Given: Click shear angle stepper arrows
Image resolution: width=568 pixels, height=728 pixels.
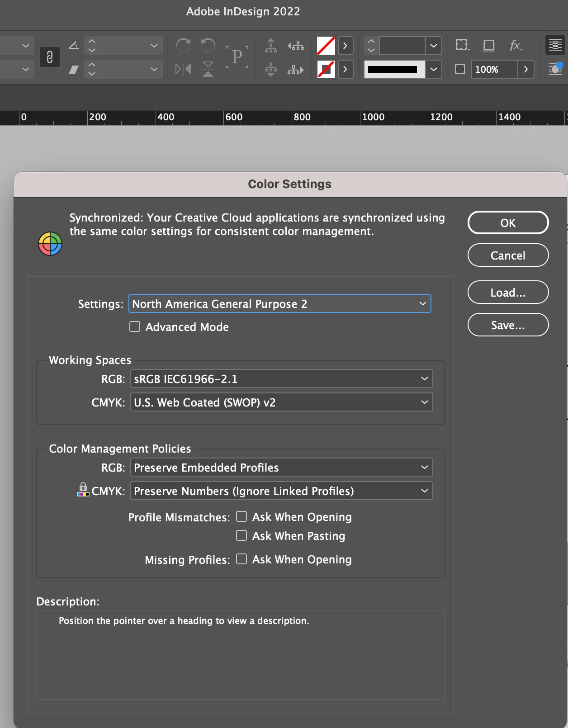Looking at the screenshot, I should [92, 69].
